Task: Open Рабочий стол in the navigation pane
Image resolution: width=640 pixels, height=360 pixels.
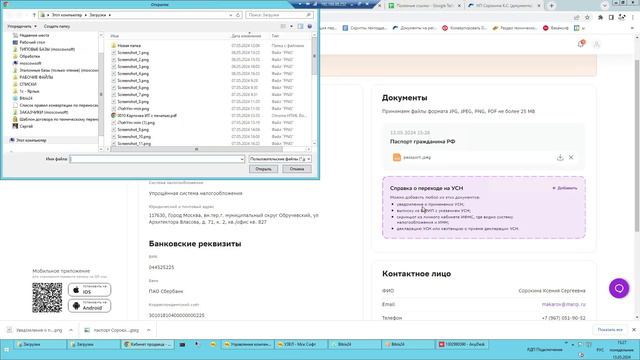Action: 32,42
